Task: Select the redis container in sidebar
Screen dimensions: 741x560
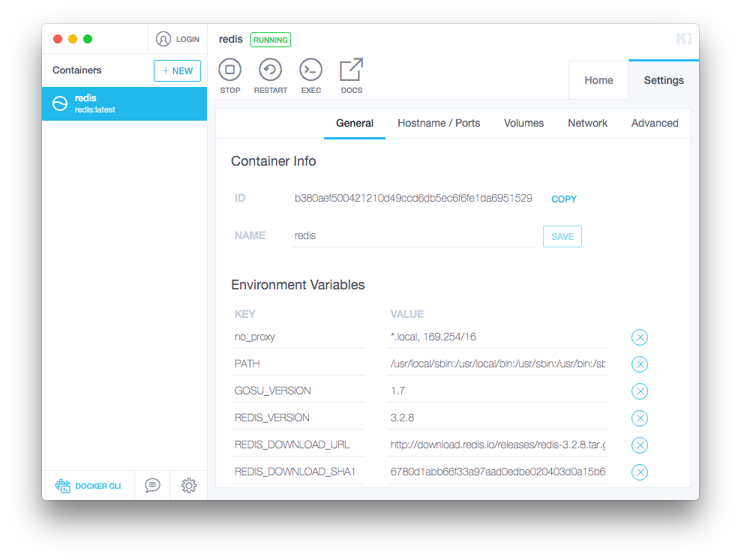Action: pos(124,103)
